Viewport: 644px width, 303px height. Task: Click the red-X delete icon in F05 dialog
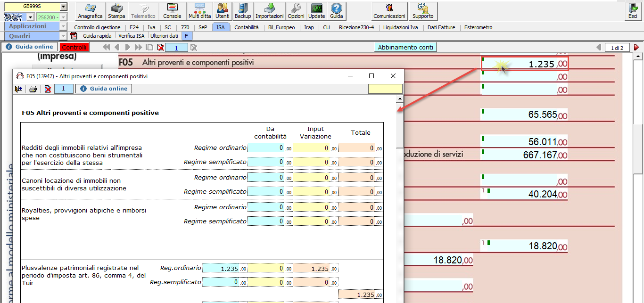48,89
